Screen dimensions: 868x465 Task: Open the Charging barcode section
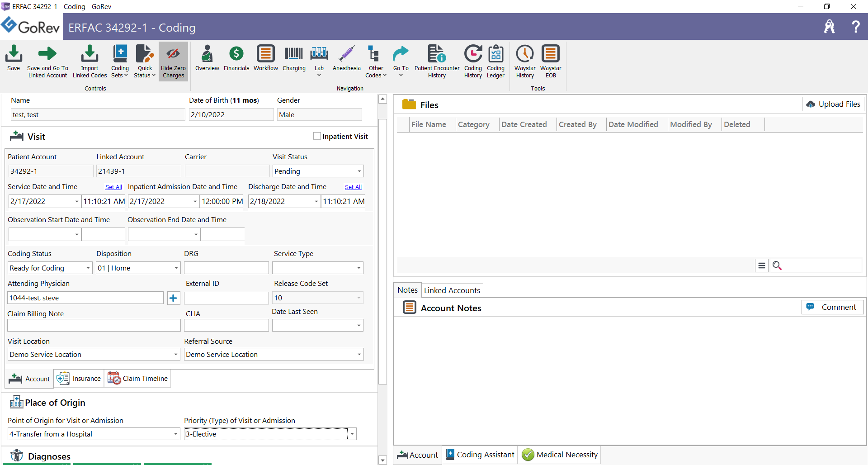coord(294,58)
